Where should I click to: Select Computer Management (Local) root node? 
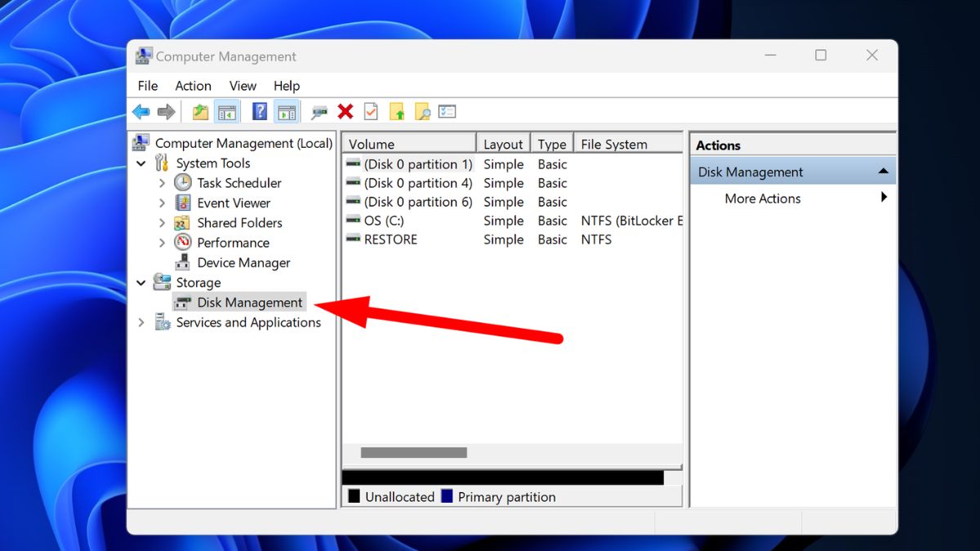coord(243,143)
